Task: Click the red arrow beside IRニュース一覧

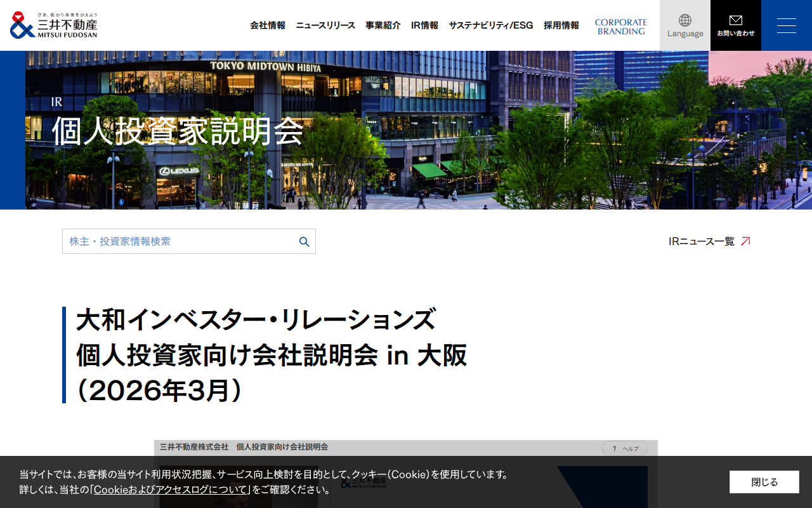Action: coord(745,241)
